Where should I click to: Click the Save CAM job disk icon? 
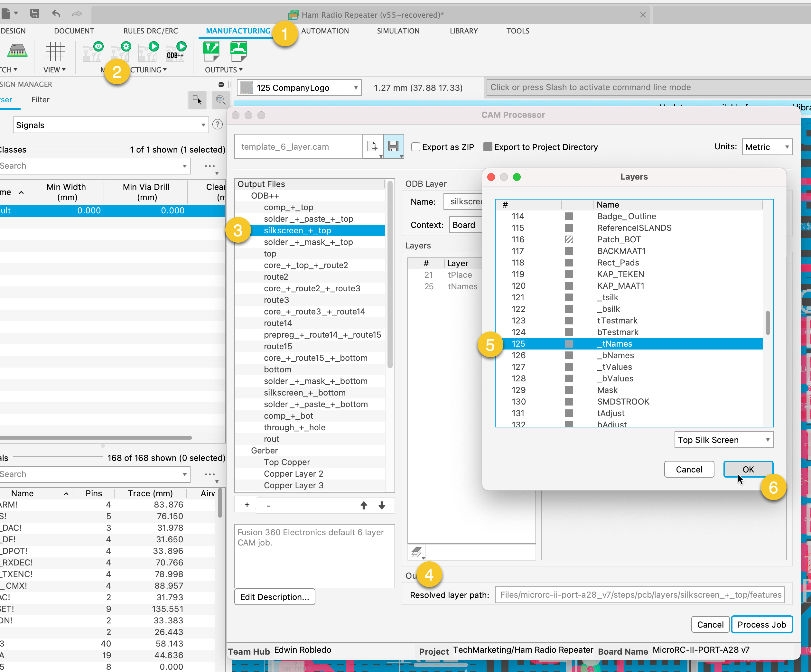click(x=393, y=146)
